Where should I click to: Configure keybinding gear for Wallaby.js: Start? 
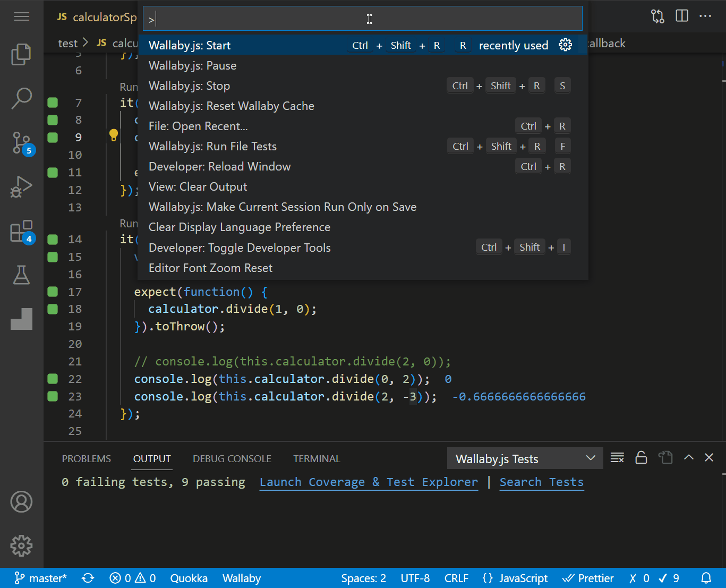(x=566, y=45)
